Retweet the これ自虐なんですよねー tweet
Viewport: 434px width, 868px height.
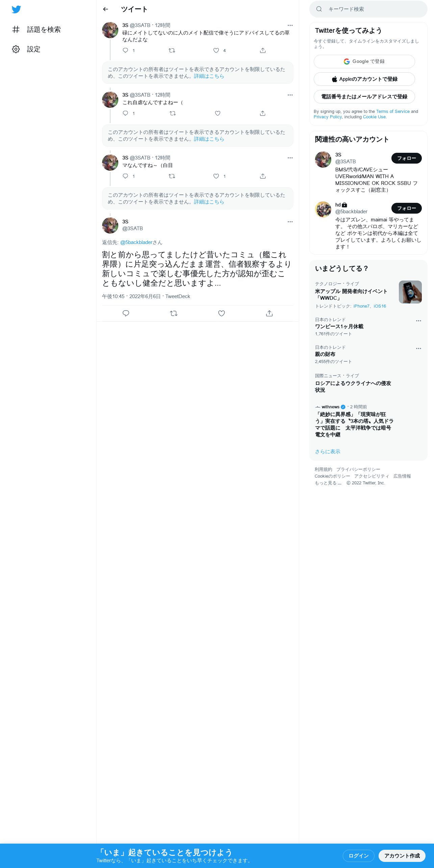click(173, 113)
